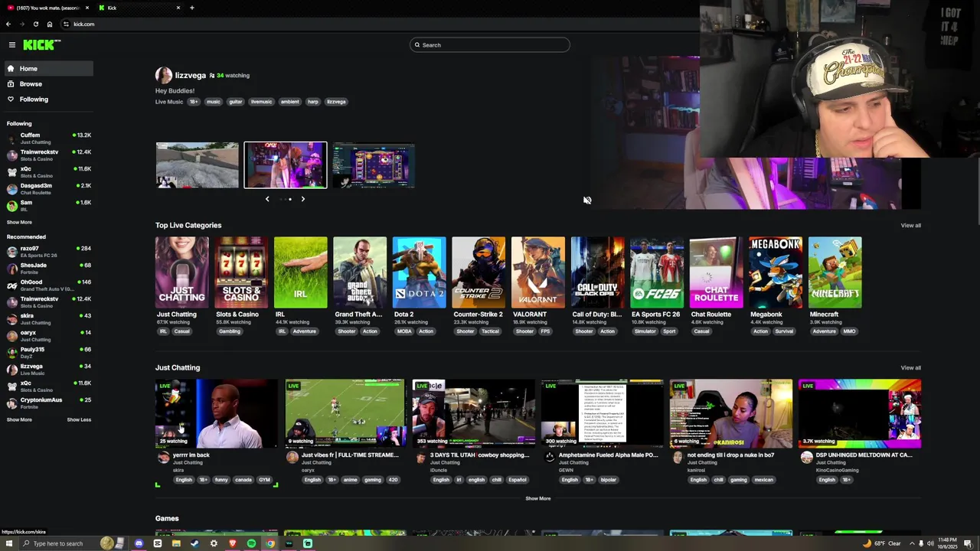Open the Chat Roulette category card
The height and width of the screenshot is (551, 980).
coord(716,272)
